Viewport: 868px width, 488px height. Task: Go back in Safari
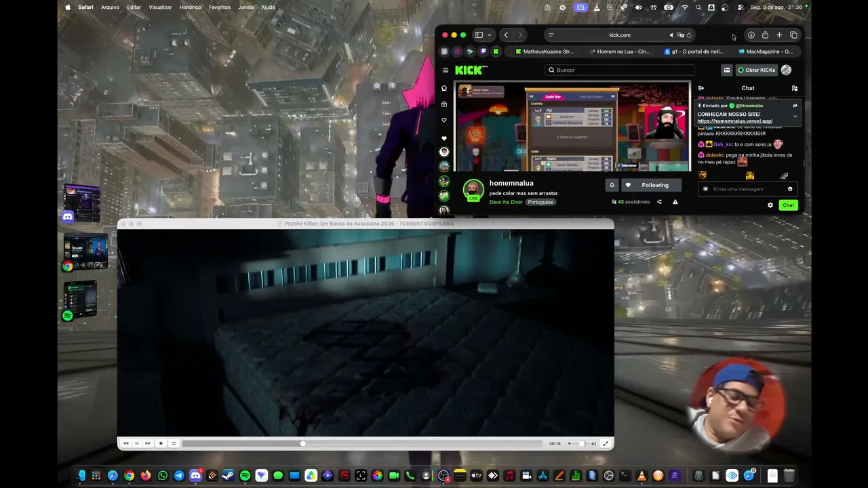coord(506,35)
